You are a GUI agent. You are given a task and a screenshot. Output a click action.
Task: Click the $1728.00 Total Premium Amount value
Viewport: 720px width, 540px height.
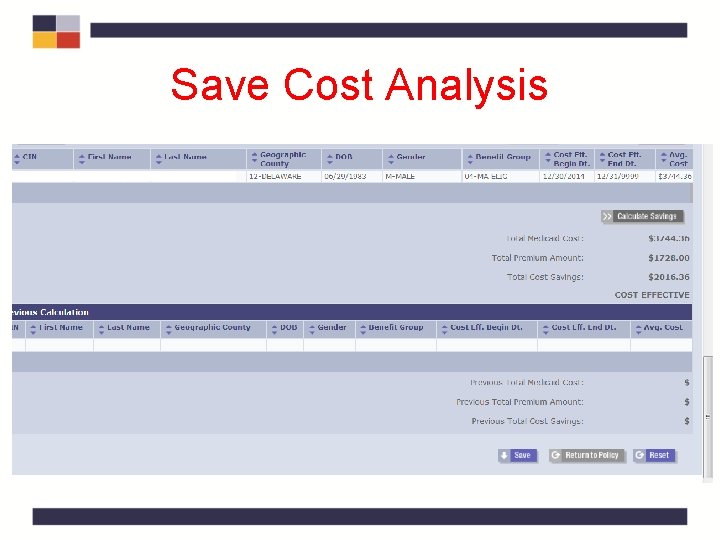tap(669, 258)
